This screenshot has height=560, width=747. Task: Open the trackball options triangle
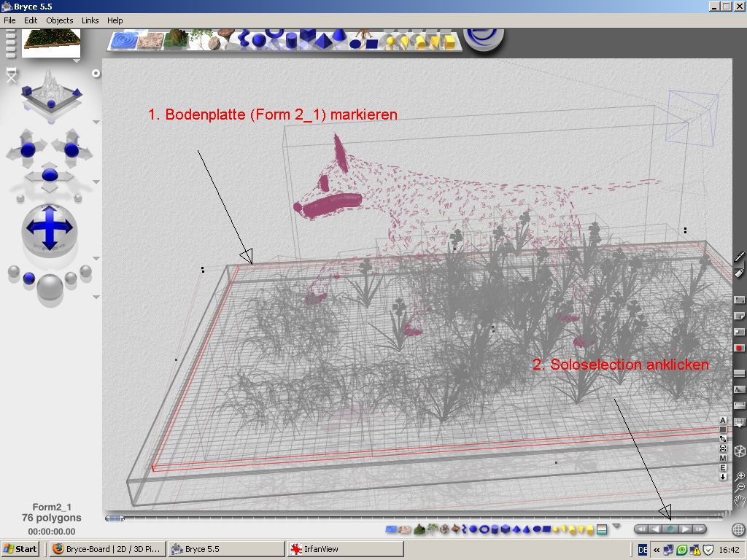96,258
